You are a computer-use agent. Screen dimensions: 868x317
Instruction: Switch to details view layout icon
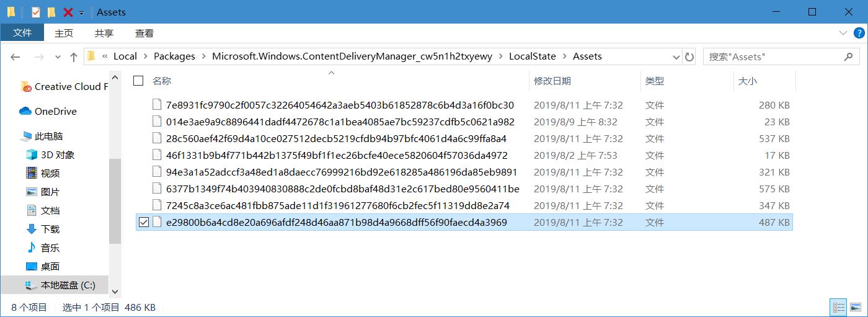coord(839,307)
